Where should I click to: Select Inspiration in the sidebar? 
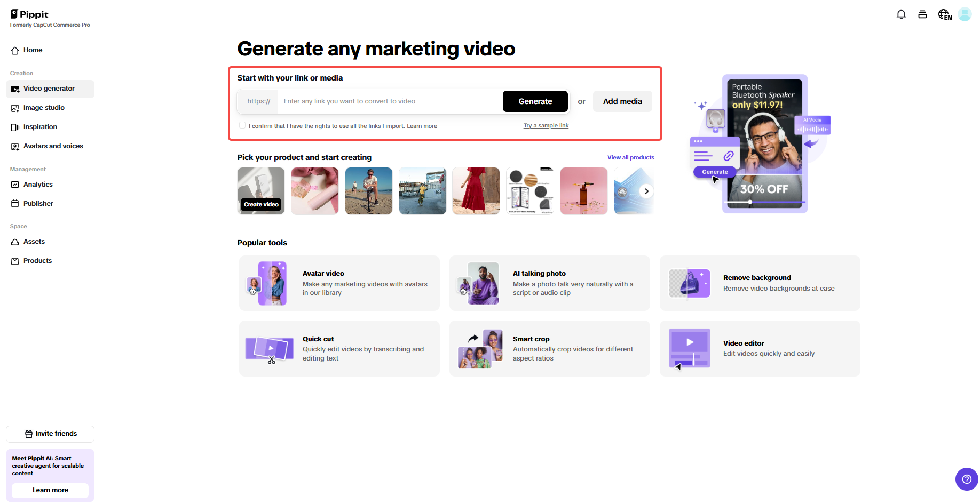[x=40, y=127]
